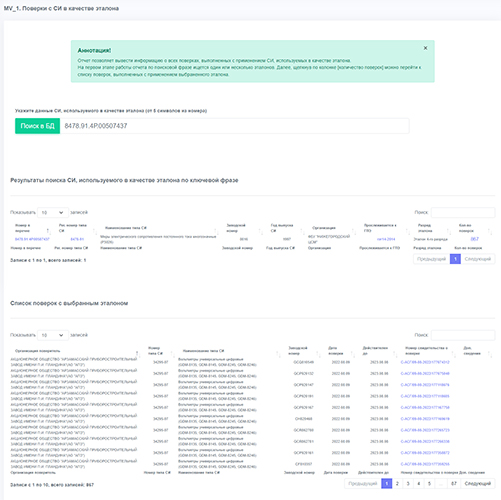Sort results by "Наименование типа СИ" column
The width and height of the screenshot is (501, 500).
tap(159, 228)
